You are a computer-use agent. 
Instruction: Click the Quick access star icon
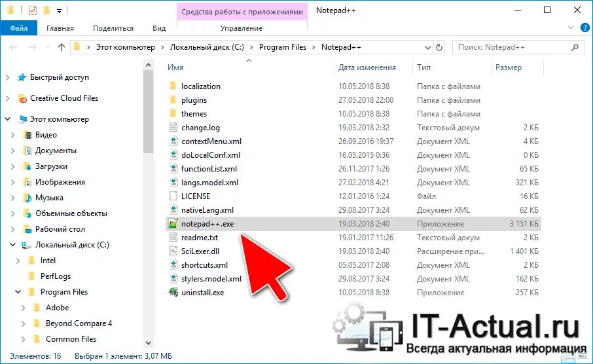click(x=22, y=77)
